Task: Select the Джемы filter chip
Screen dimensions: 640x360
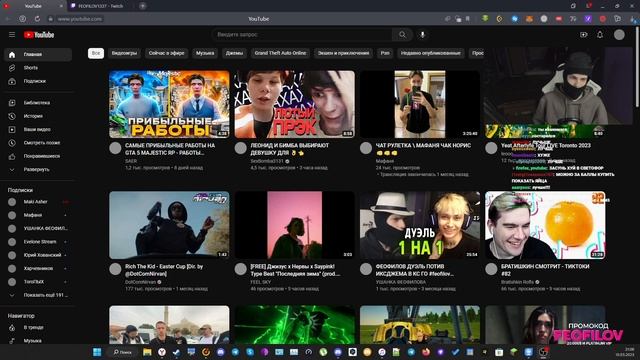Action: click(234, 53)
